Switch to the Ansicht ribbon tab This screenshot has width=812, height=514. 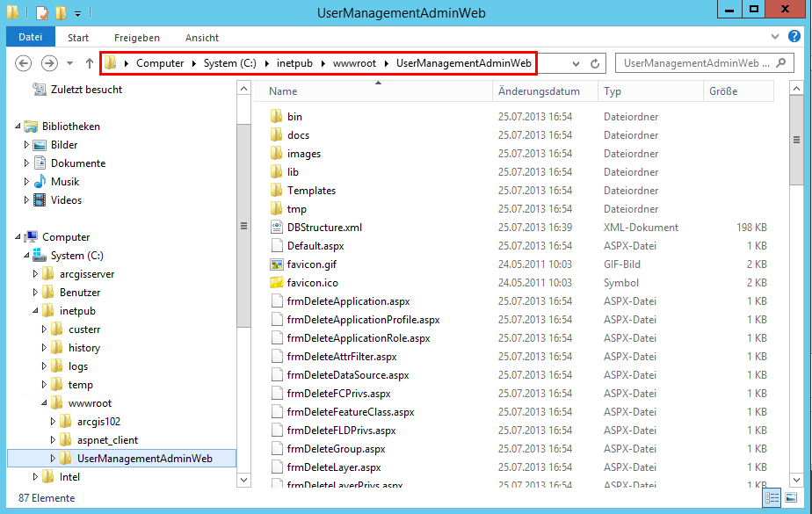(x=201, y=38)
